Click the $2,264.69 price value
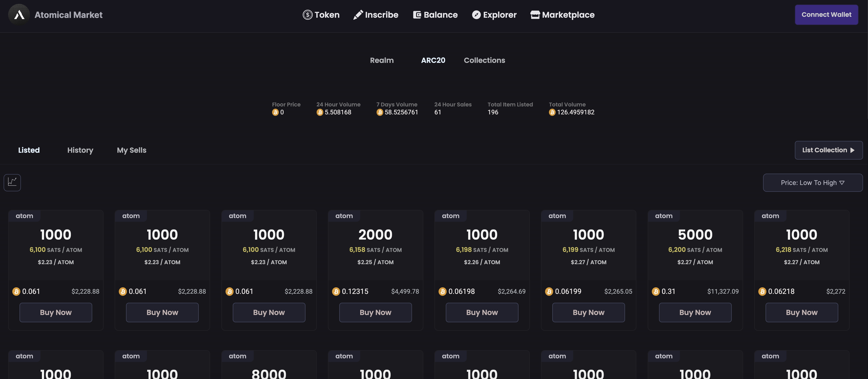Viewport: 868px width, 379px height. (511, 291)
